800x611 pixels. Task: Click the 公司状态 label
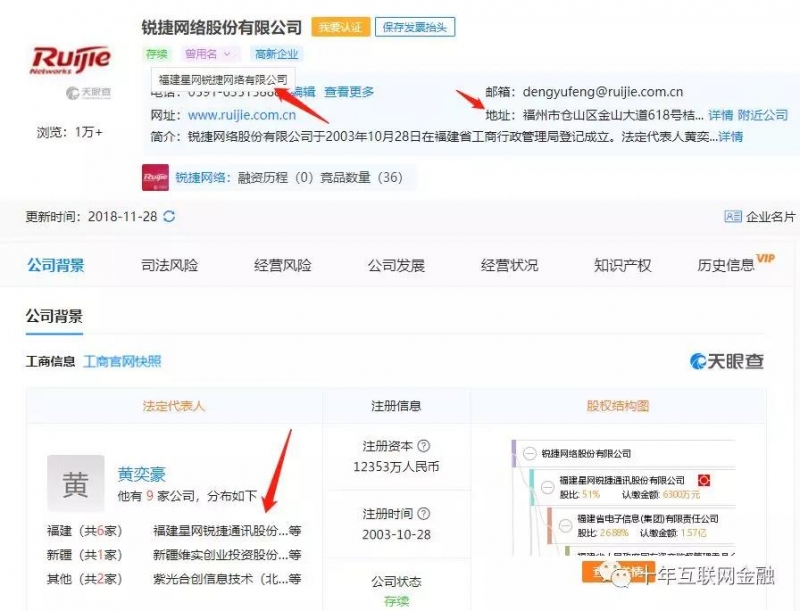pos(396,582)
